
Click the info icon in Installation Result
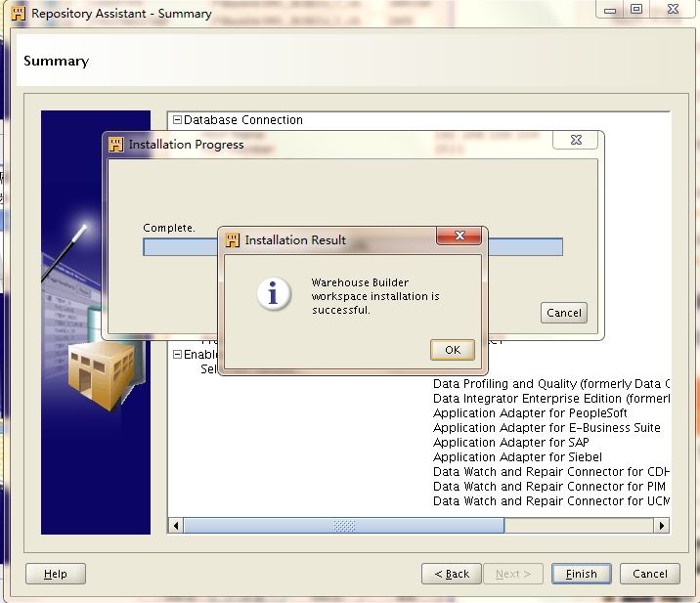(273, 294)
